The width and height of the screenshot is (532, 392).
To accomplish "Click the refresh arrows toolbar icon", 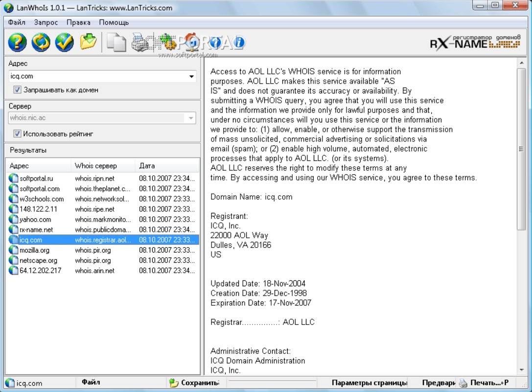I will (41, 43).
